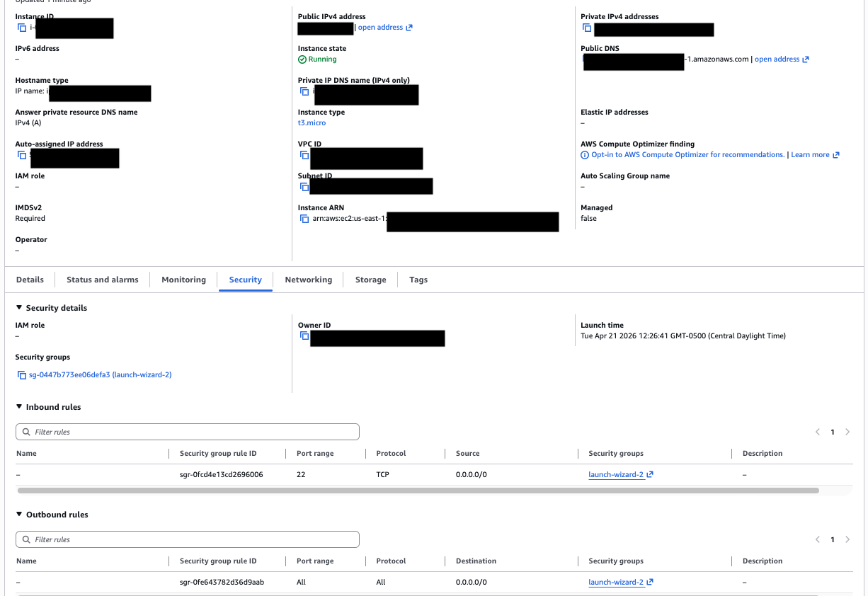The width and height of the screenshot is (868, 596).
Task: Click external link icon beside Public DNS open address
Action: click(806, 59)
